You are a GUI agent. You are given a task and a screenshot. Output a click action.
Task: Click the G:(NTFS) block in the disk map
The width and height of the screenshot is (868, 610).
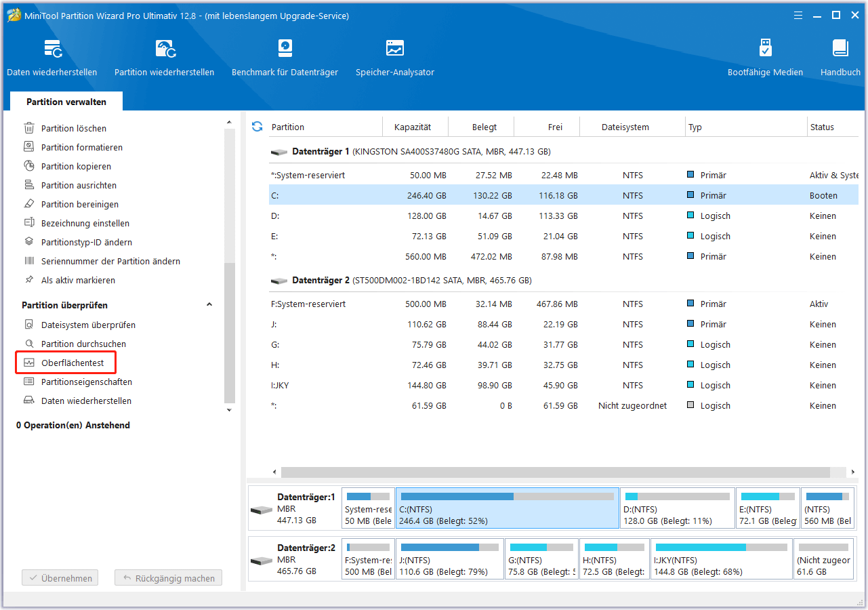[x=541, y=560]
